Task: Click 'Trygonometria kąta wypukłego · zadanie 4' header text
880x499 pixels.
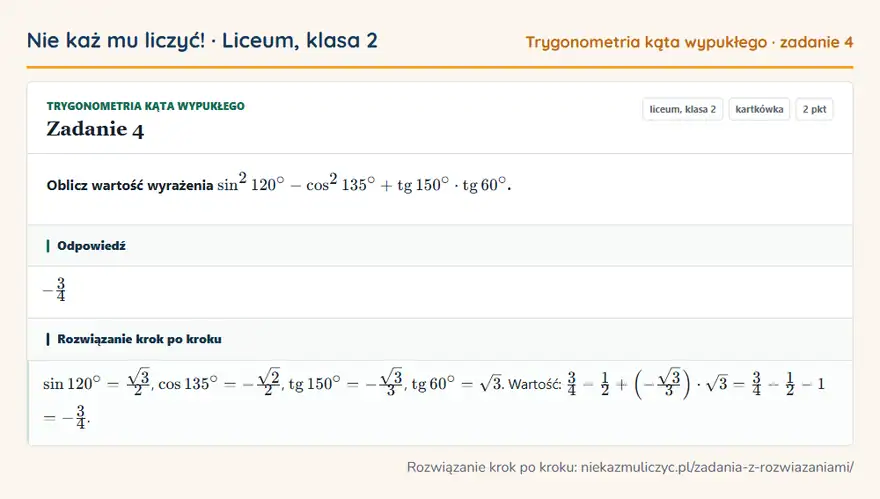Action: pos(689,42)
